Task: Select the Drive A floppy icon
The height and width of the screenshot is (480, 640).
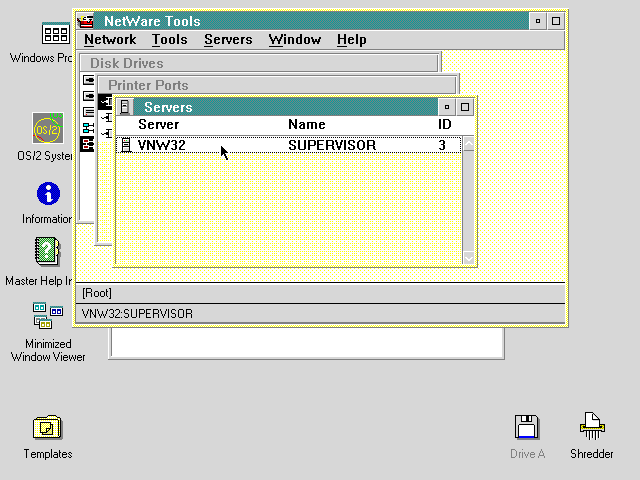Action: (527, 427)
